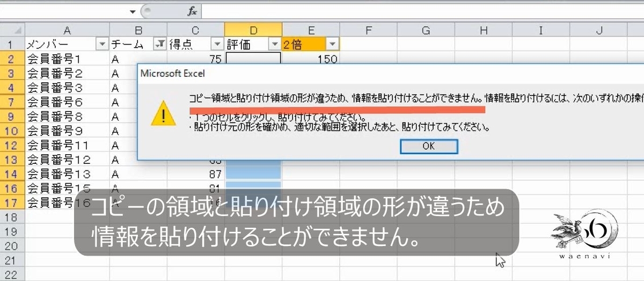
Task: Click cell 会員番号9
Action: 67,131
